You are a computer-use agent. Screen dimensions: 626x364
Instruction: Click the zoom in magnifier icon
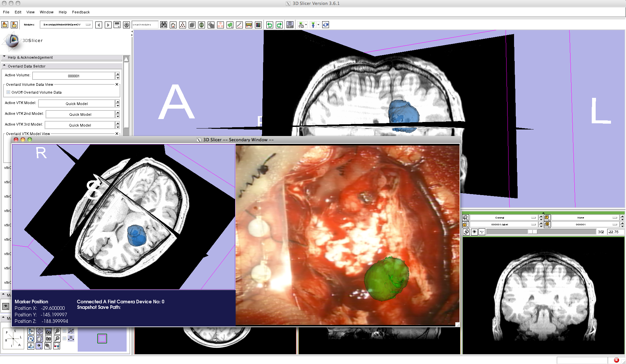coord(57,331)
